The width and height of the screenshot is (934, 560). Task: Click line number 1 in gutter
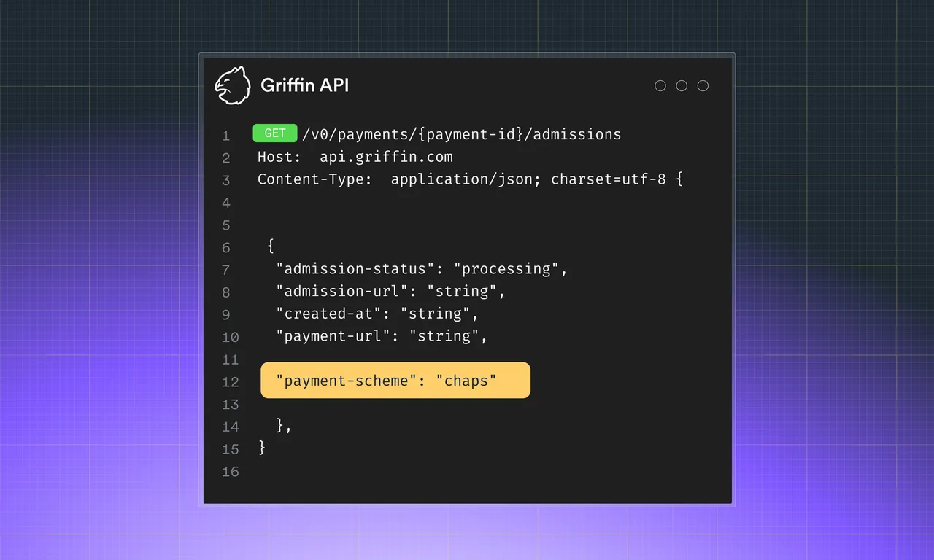[x=226, y=136]
